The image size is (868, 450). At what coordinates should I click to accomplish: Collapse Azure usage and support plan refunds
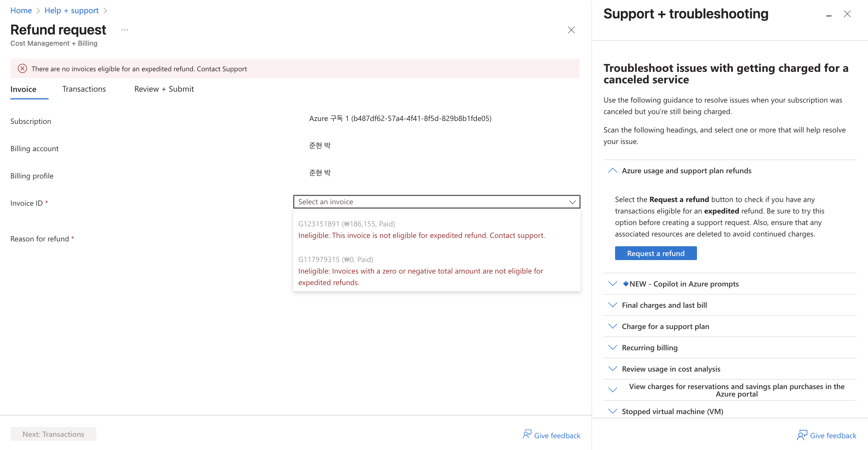coord(612,171)
